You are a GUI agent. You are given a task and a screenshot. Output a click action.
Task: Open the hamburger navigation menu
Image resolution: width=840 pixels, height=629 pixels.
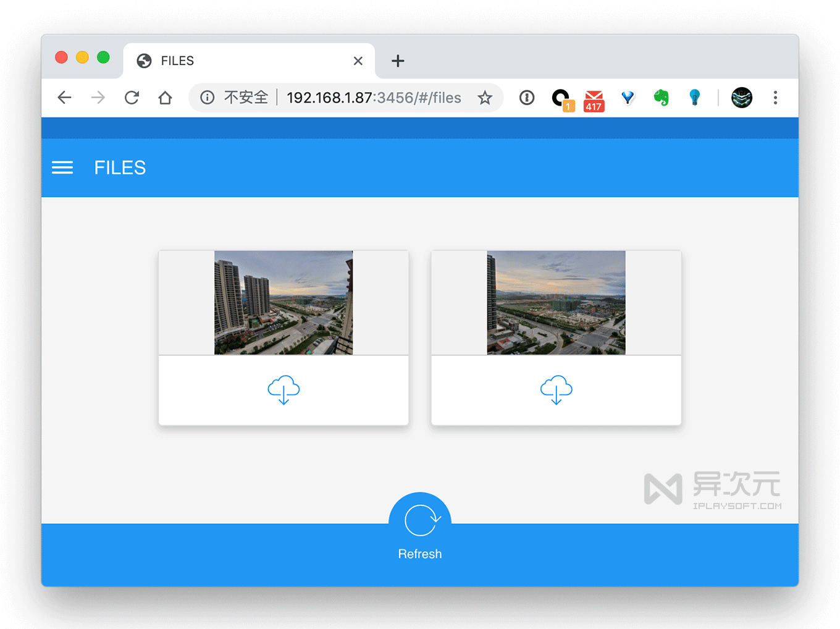[62, 167]
